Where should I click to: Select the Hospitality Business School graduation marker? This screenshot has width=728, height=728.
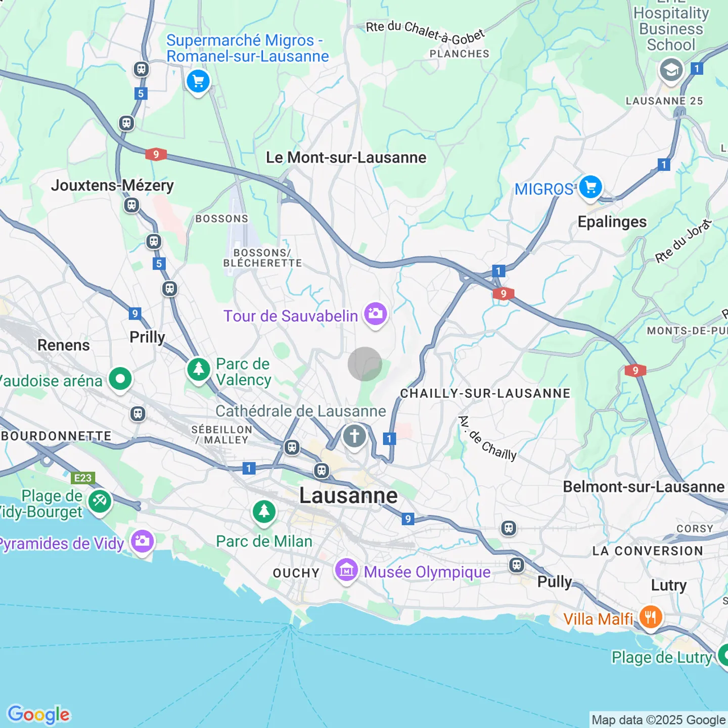coord(671,70)
